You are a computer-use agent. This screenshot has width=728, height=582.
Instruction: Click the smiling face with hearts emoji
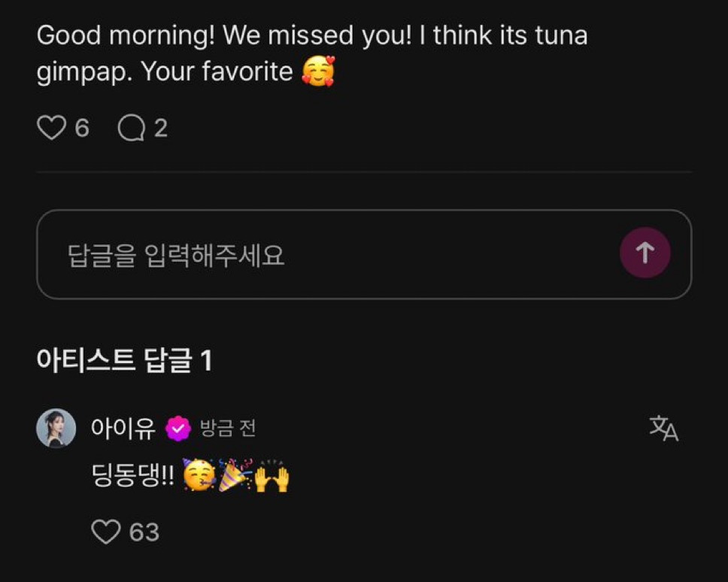(x=317, y=72)
